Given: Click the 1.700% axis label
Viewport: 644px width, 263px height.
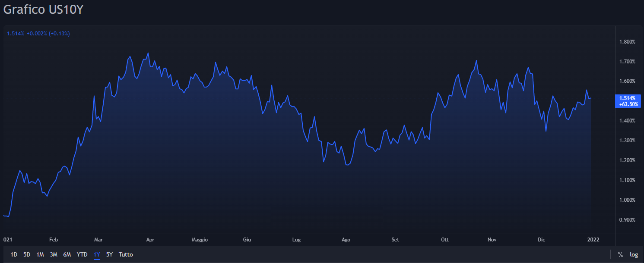Looking at the screenshot, I should click(x=627, y=62).
